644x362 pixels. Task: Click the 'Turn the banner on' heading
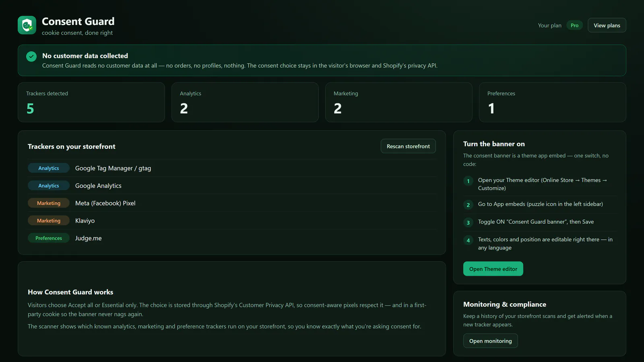494,144
